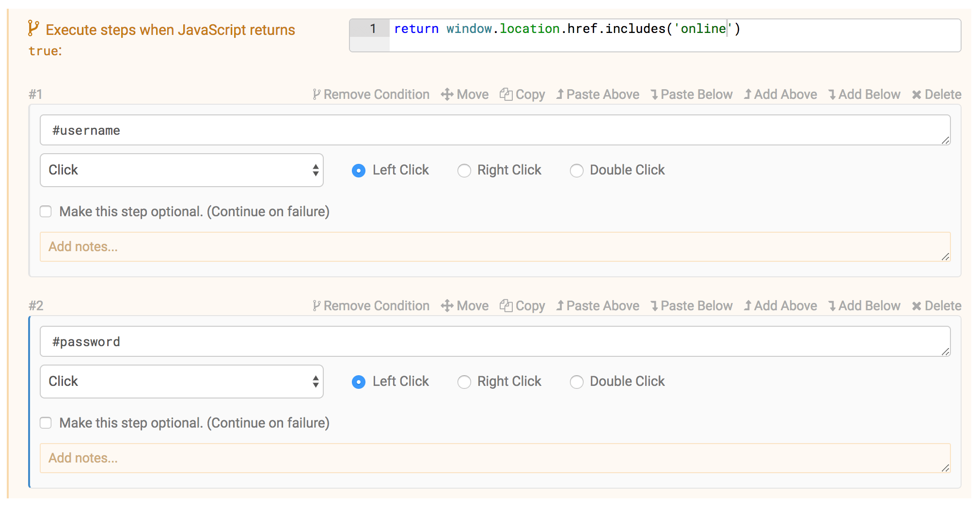Click the Add Above icon on step #2
The width and height of the screenshot is (980, 510).
748,306
